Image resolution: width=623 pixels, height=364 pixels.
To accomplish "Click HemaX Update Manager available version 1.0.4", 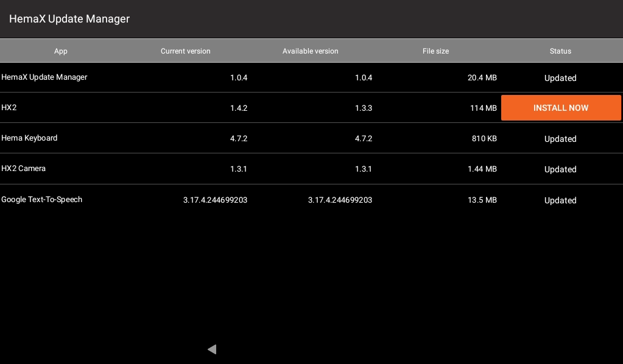I will coord(364,78).
